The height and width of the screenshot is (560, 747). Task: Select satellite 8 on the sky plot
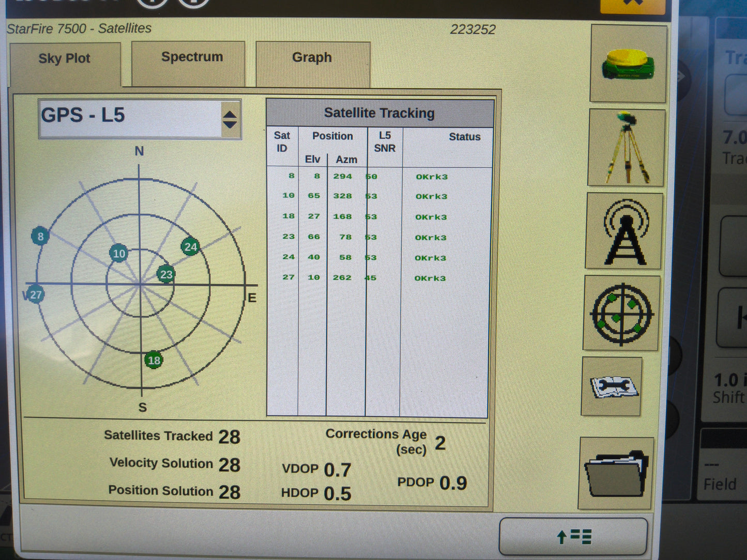point(40,237)
